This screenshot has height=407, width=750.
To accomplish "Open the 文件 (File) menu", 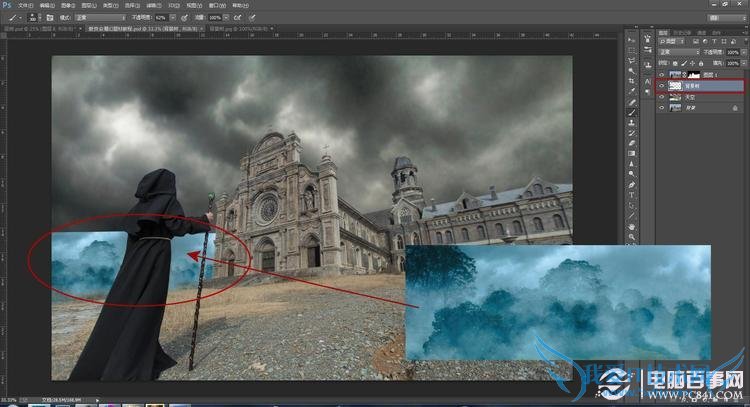I will pyautogui.click(x=28, y=5).
